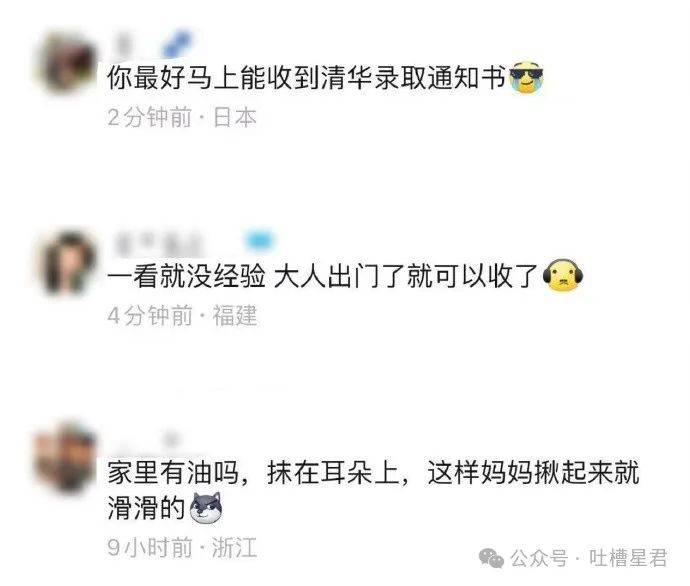Click the 吐槽星君 account name watermark

[628, 558]
